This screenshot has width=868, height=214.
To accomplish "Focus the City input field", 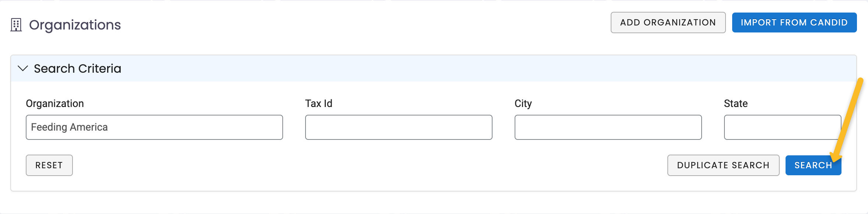I will pyautogui.click(x=608, y=127).
